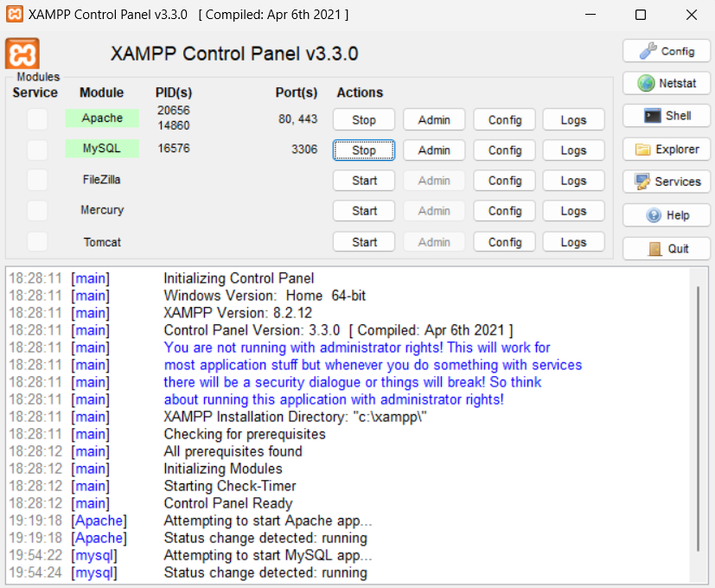Start the Mercury module
715x588 pixels.
(363, 210)
